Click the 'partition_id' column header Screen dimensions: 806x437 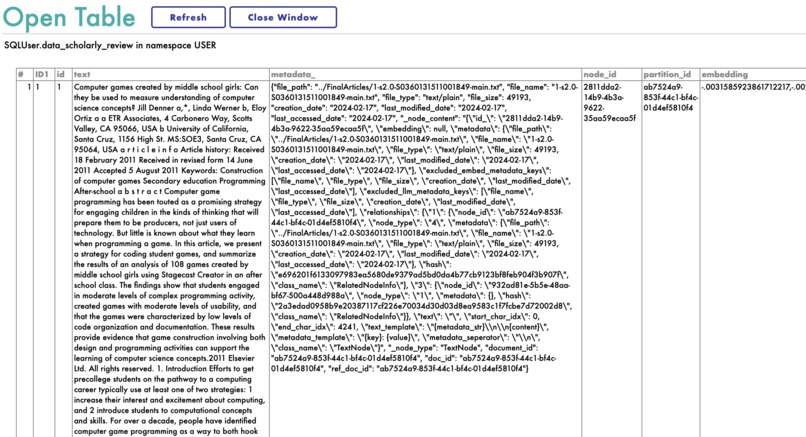point(670,74)
